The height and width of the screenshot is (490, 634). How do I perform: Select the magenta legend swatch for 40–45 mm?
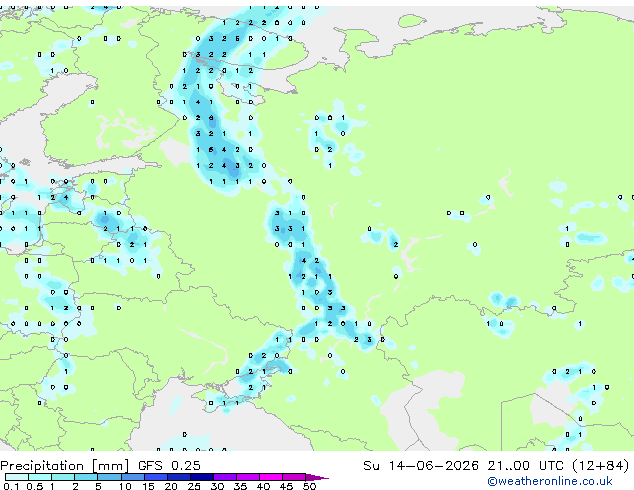[x=271, y=477]
